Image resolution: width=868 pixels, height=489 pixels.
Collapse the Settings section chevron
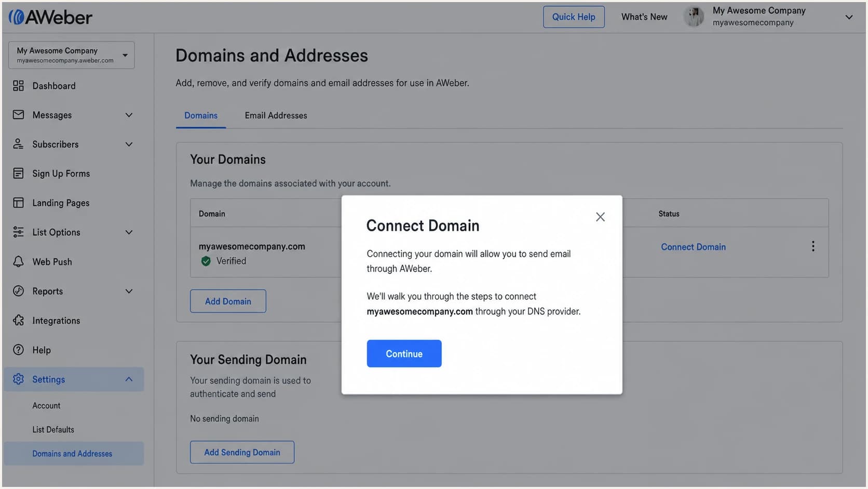coord(129,379)
